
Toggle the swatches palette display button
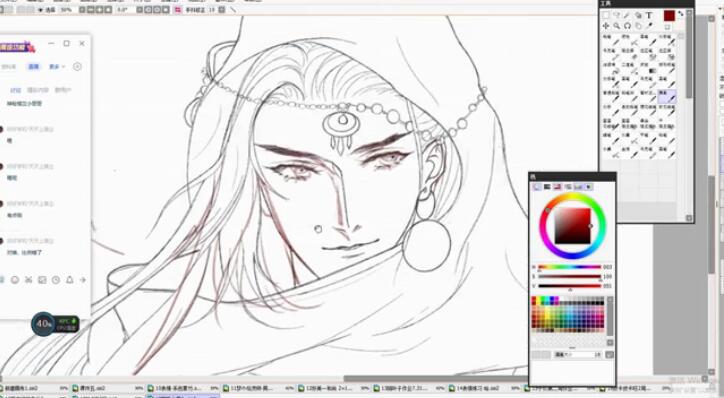578,187
